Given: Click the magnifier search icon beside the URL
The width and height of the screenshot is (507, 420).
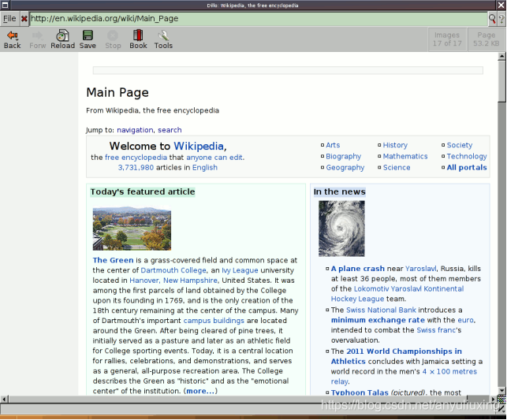Looking at the screenshot, I should 492,19.
